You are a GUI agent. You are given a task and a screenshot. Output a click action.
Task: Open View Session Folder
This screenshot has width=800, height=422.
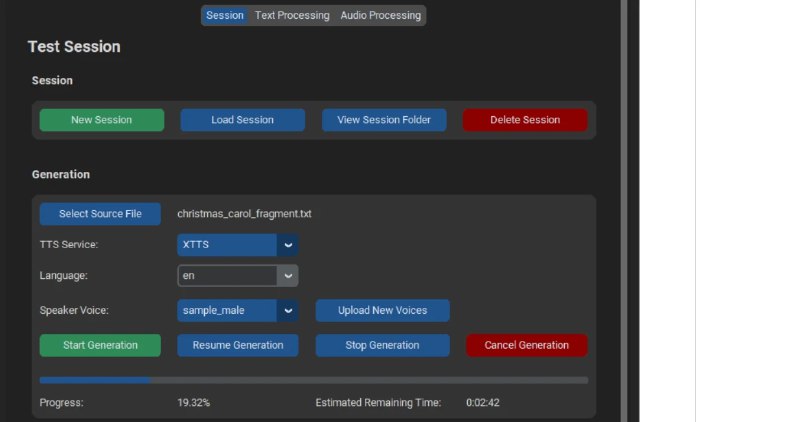(x=384, y=120)
